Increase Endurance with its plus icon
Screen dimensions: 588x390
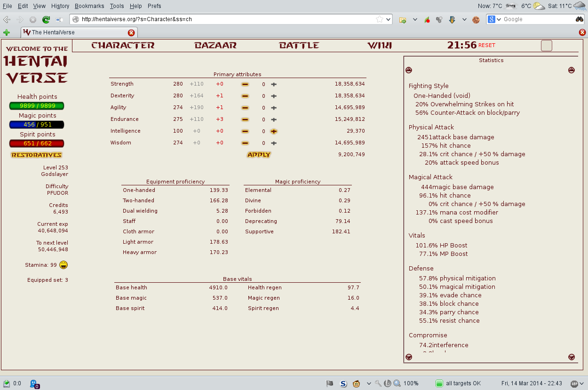tap(274, 119)
